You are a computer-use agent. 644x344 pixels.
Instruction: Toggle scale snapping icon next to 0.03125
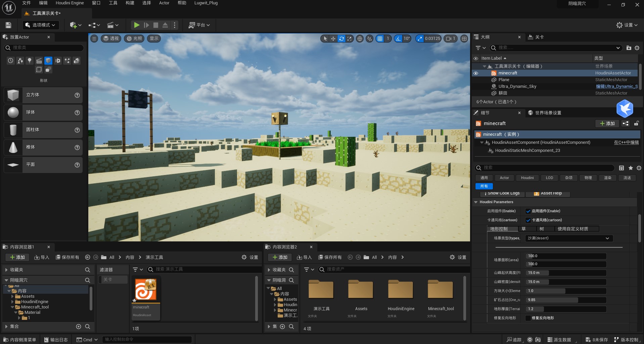pos(420,39)
